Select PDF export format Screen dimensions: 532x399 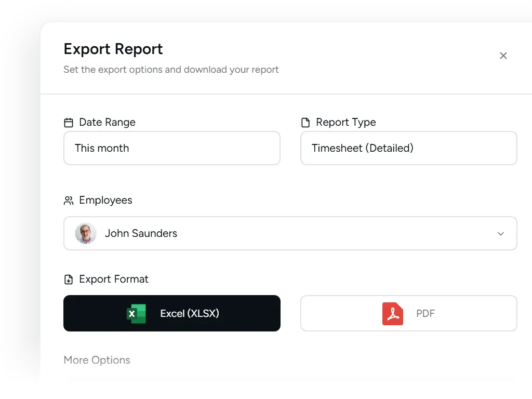[408, 313]
